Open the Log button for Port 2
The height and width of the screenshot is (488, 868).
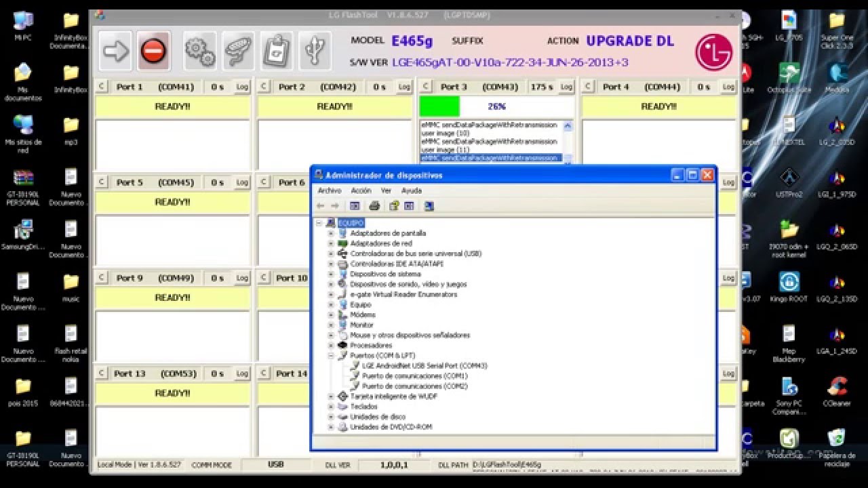(404, 87)
